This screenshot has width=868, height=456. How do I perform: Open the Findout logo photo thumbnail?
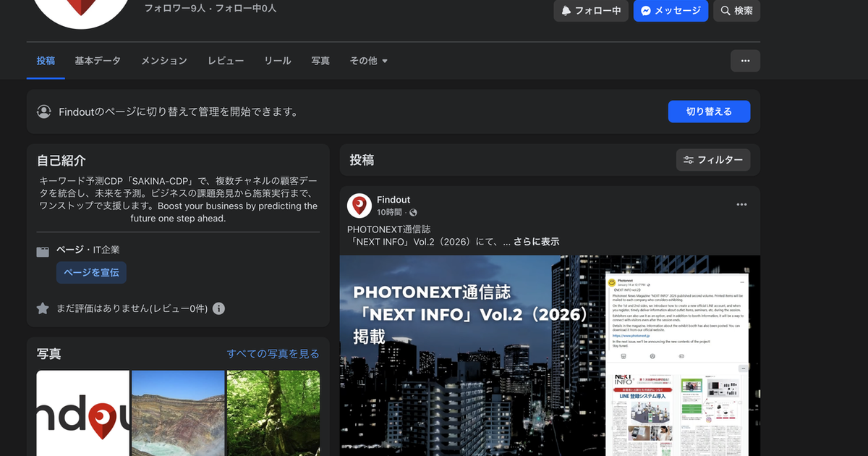[83, 413]
